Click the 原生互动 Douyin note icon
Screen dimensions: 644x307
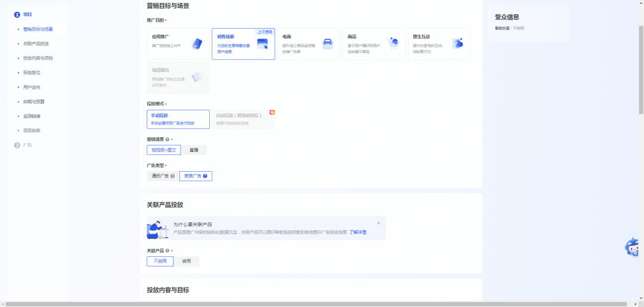pos(457,44)
